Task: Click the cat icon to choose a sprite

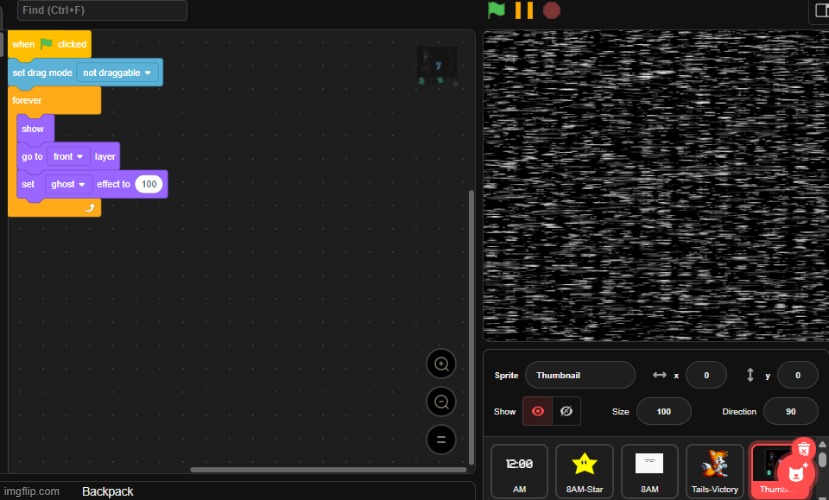Action: (798, 473)
